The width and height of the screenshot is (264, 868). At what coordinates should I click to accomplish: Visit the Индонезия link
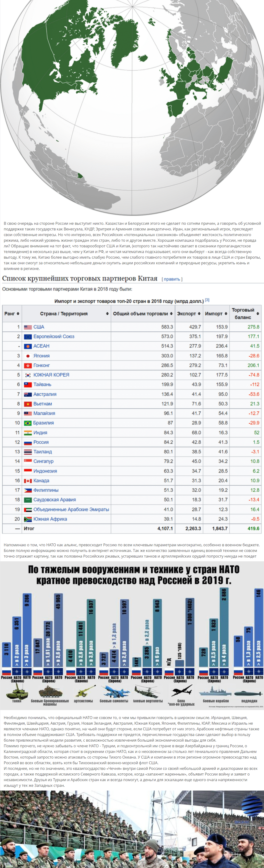click(45, 471)
